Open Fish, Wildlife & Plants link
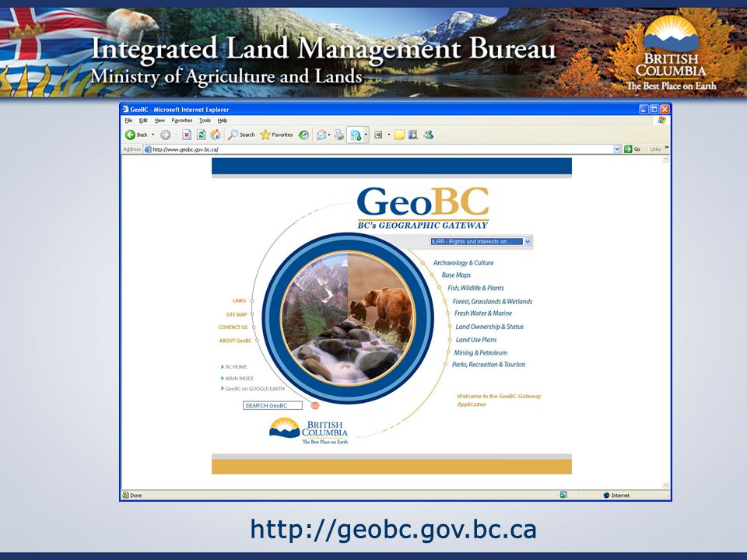The height and width of the screenshot is (560, 747). click(x=475, y=288)
